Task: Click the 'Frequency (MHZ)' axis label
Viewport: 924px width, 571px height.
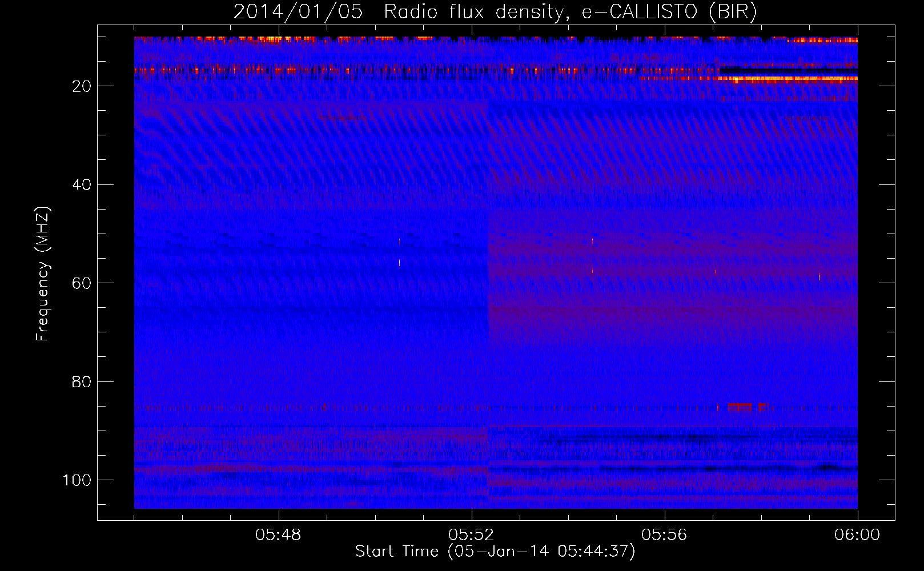Action: point(43,274)
